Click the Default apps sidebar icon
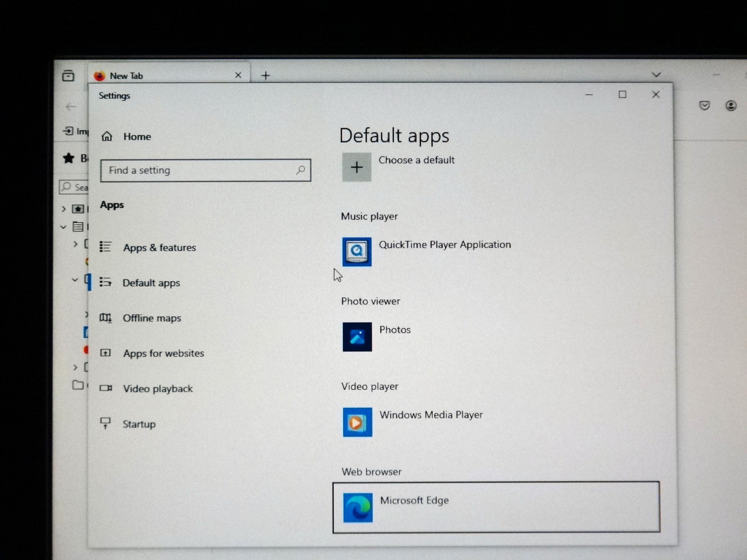 [x=105, y=282]
